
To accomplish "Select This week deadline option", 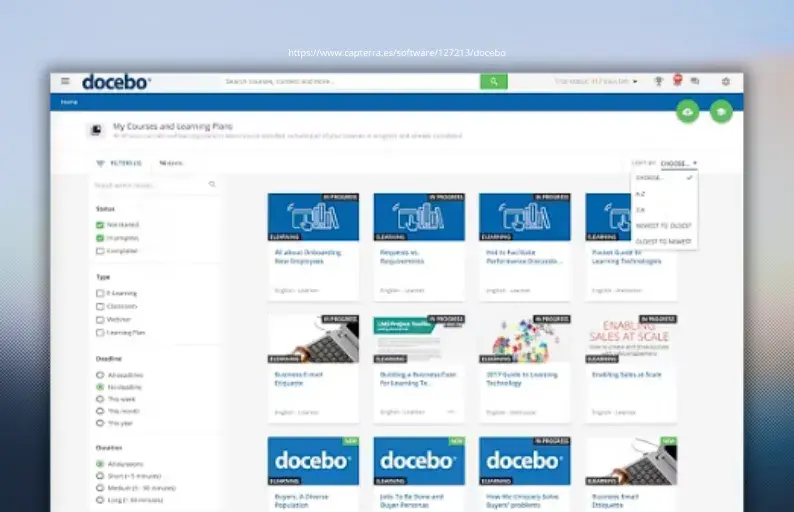I will click(100, 399).
